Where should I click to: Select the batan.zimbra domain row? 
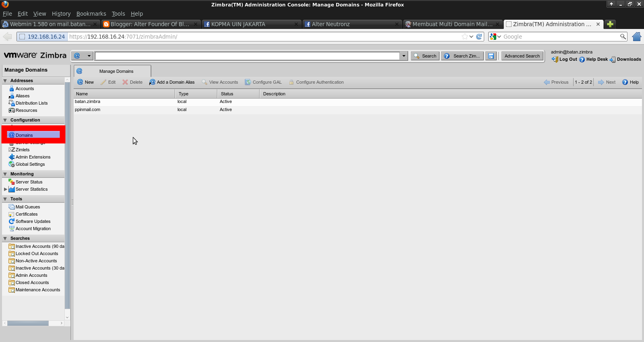[x=357, y=102]
